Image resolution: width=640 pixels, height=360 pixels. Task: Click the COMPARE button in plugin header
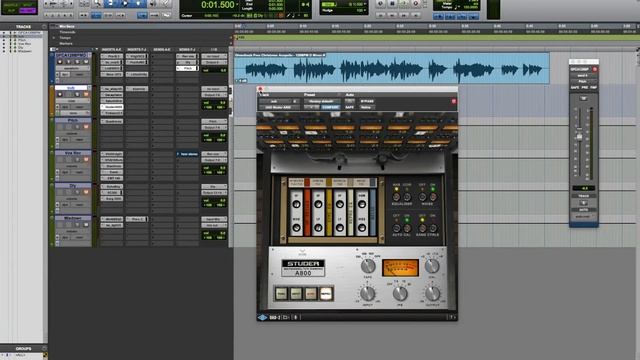(x=330, y=107)
